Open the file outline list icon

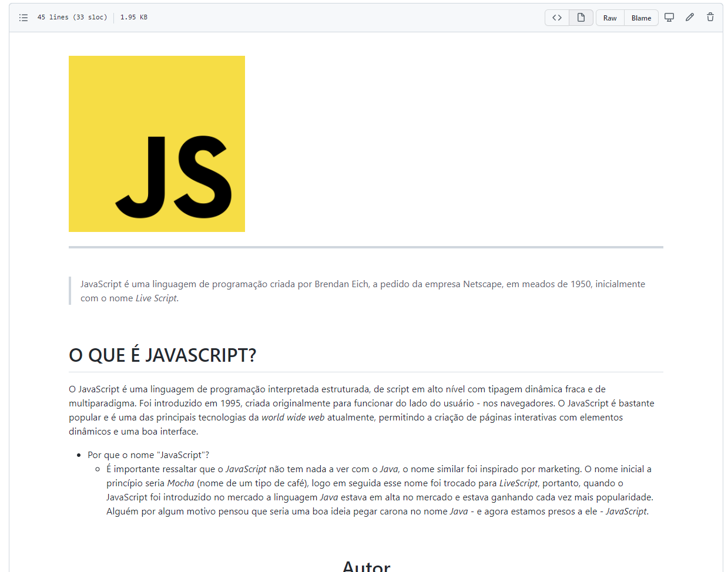[24, 18]
